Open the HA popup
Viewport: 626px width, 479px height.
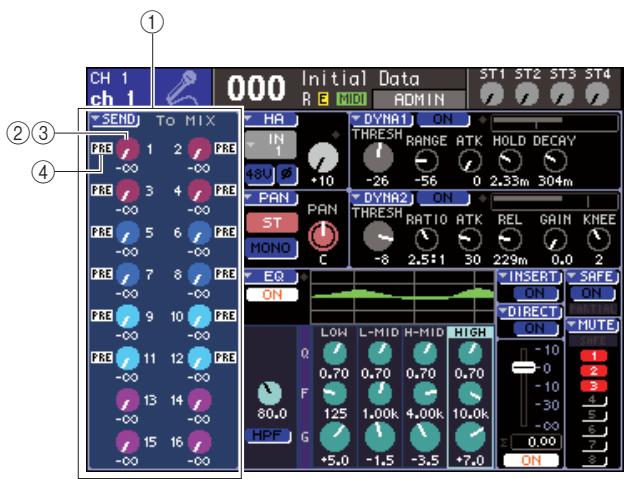click(271, 119)
